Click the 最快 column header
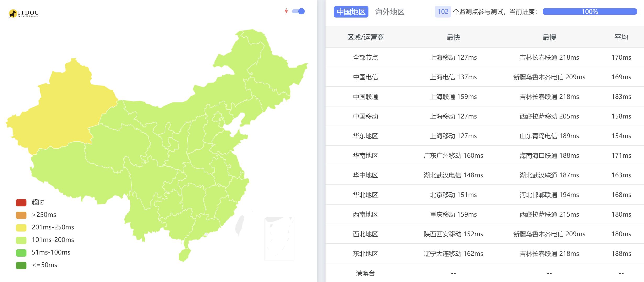This screenshot has height=282, width=644. [453, 37]
